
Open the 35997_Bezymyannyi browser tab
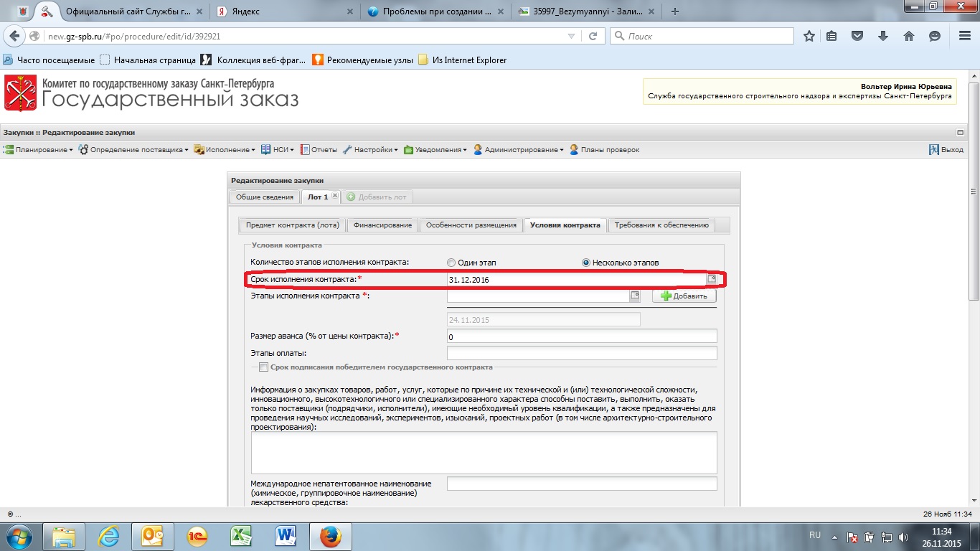tap(585, 11)
